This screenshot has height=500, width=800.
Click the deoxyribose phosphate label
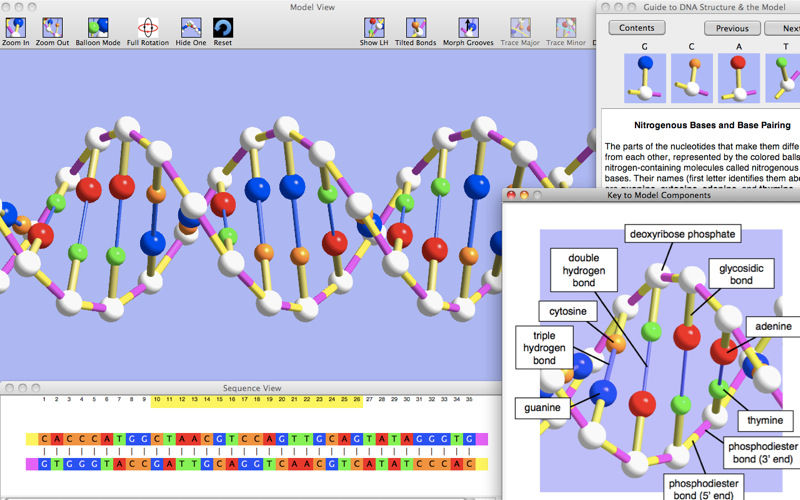pos(683,234)
